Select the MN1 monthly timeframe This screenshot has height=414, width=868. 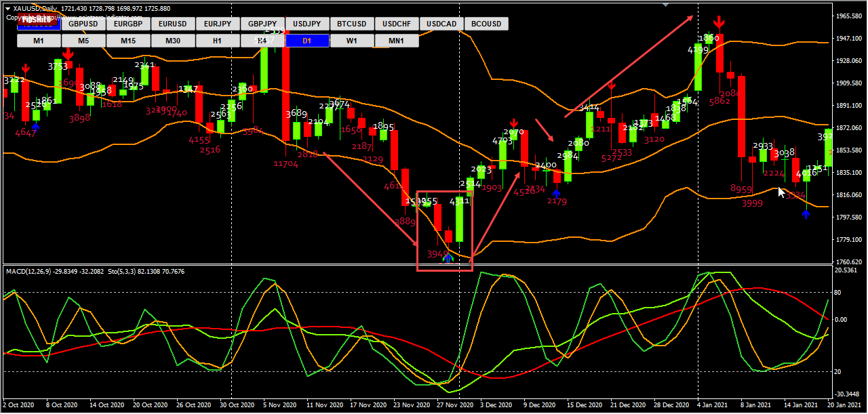tap(396, 41)
